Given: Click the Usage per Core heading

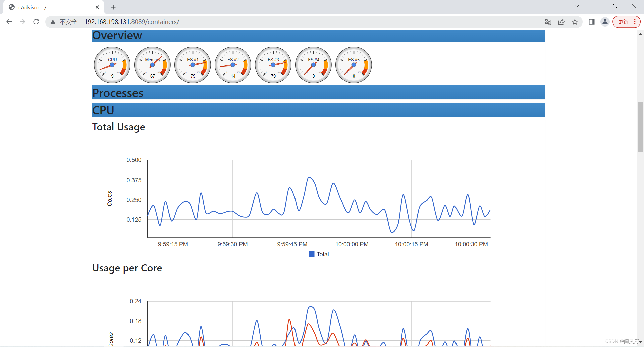Looking at the screenshot, I should (127, 268).
